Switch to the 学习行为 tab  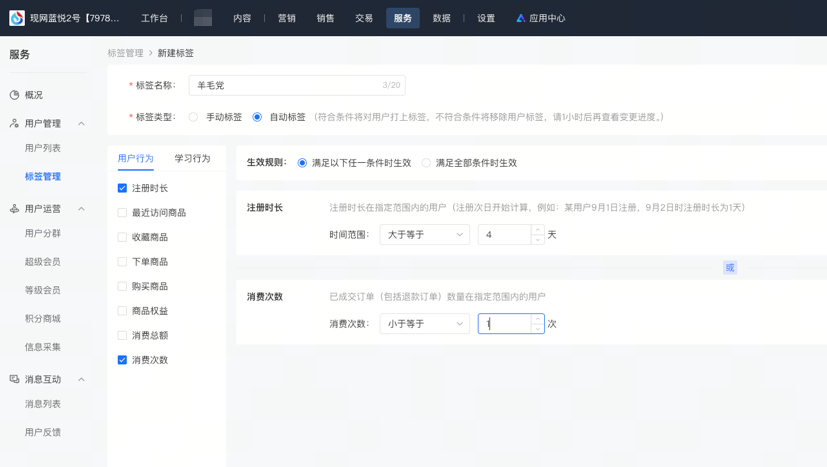click(x=193, y=158)
